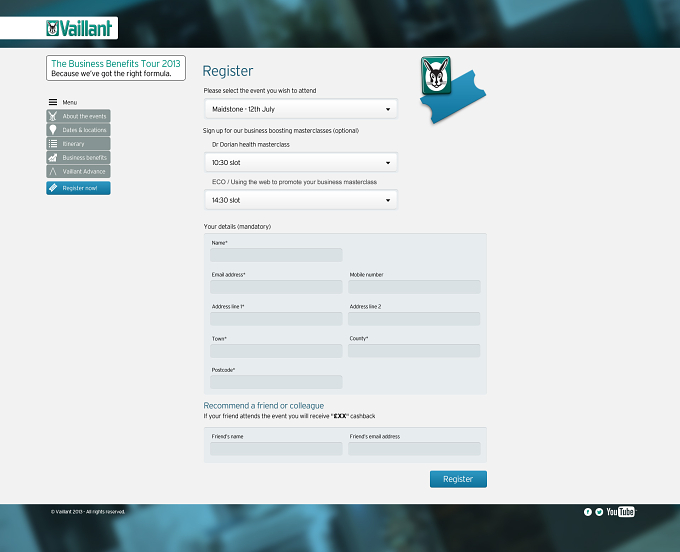Open the Itinerary menu item

(x=78, y=144)
